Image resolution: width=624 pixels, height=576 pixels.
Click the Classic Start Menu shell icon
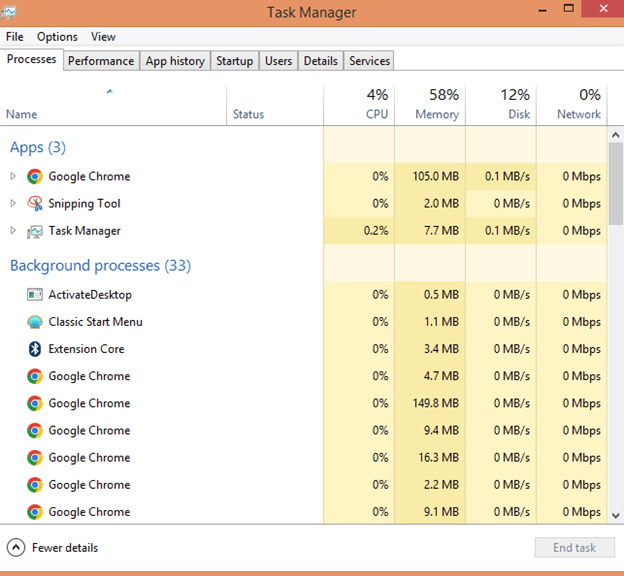point(35,322)
